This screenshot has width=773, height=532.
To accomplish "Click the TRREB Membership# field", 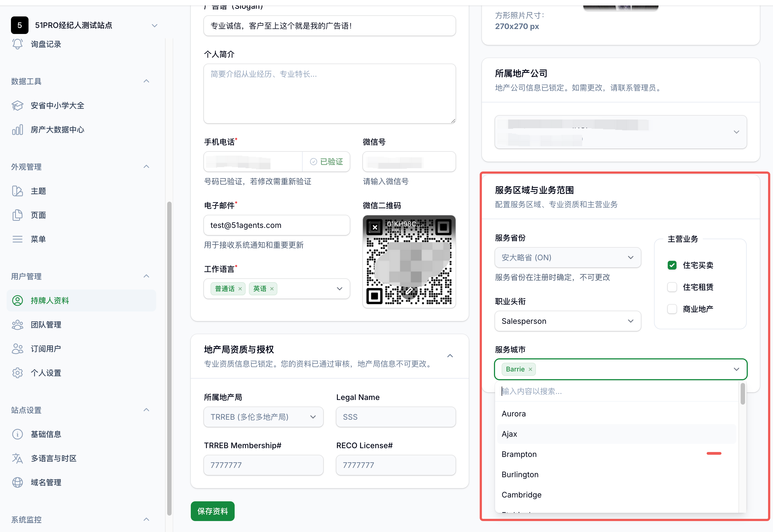I will click(x=263, y=465).
